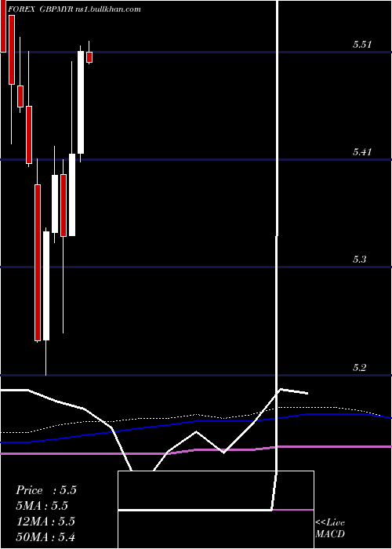This screenshot has height=549, width=392.
Task: Click the '50MA : 5.4' readout
Action: [x=45, y=536]
